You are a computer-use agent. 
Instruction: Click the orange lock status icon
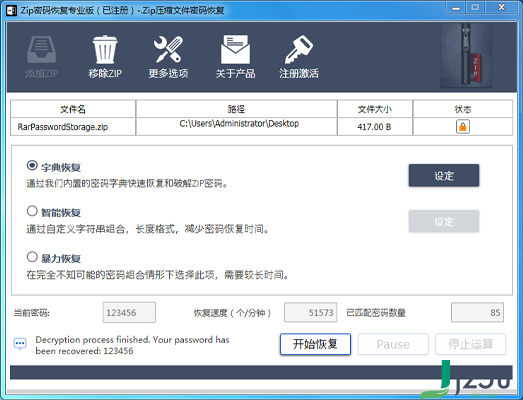[463, 127]
